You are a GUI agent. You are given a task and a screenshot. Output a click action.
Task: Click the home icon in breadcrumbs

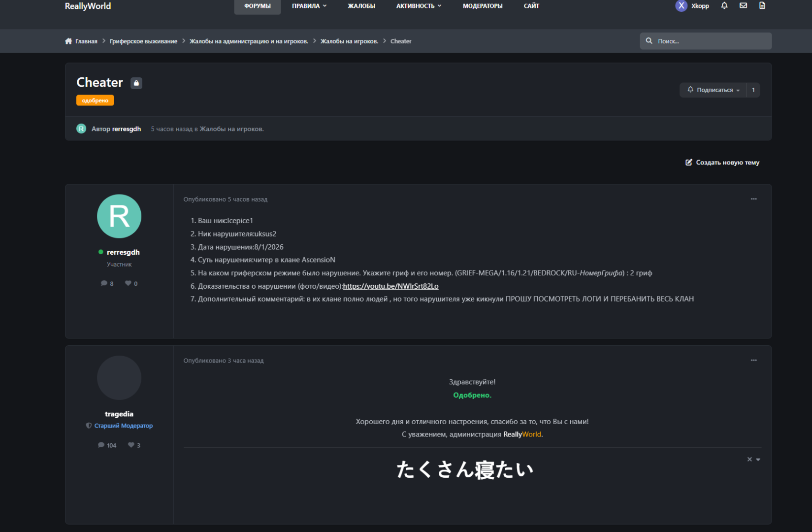(68, 41)
